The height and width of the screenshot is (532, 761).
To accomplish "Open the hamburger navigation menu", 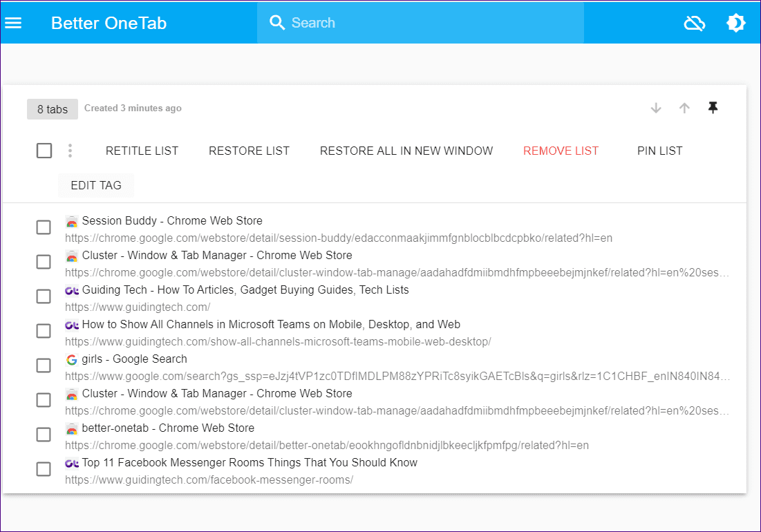I will (x=13, y=23).
